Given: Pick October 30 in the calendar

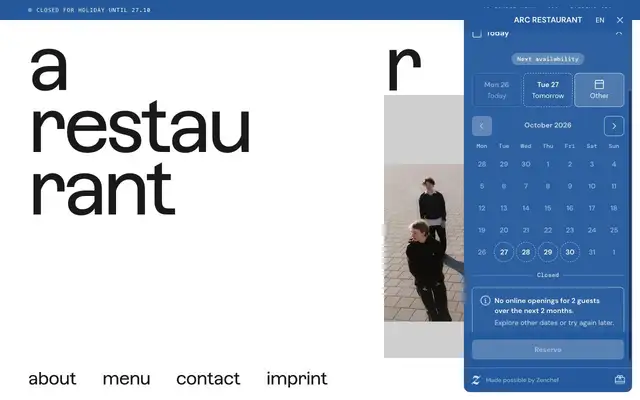Looking at the screenshot, I should [570, 252].
